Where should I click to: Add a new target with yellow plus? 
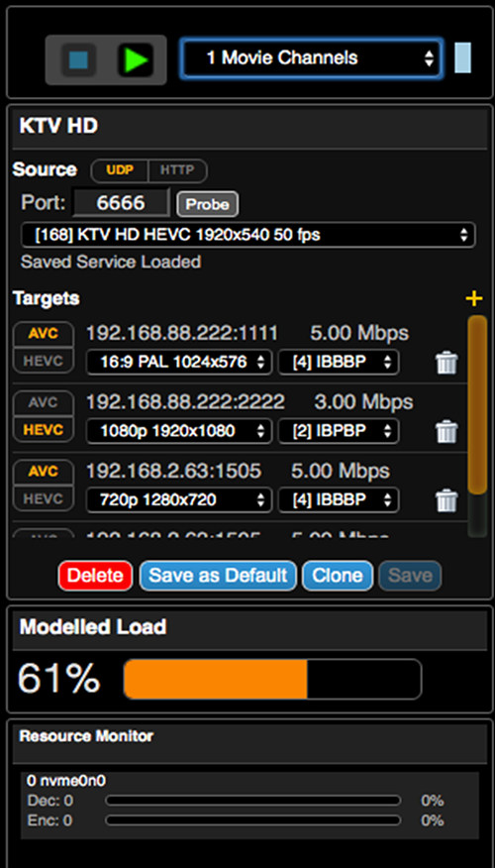click(474, 299)
